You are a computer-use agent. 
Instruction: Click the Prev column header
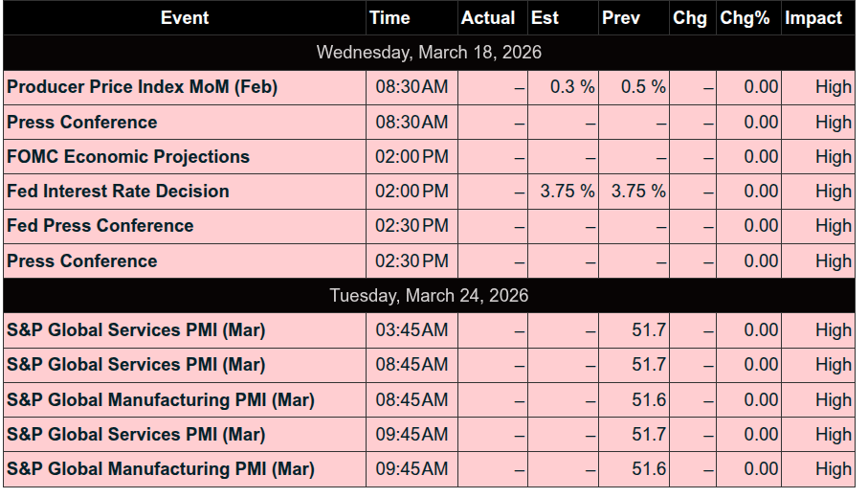point(621,18)
